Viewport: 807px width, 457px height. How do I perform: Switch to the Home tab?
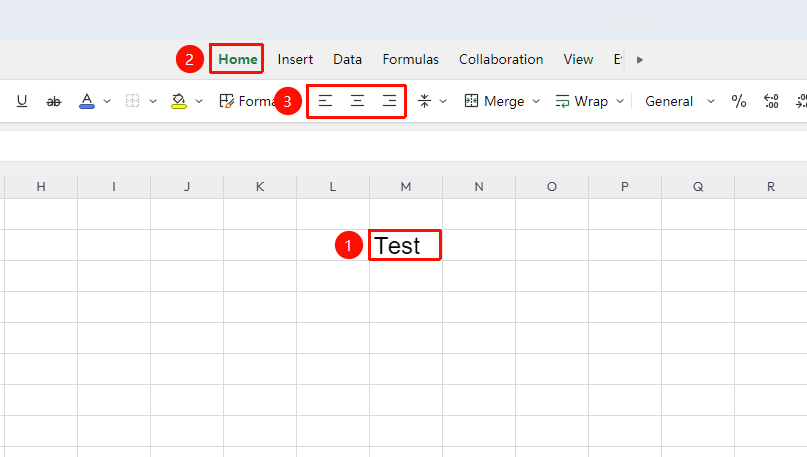pos(237,59)
